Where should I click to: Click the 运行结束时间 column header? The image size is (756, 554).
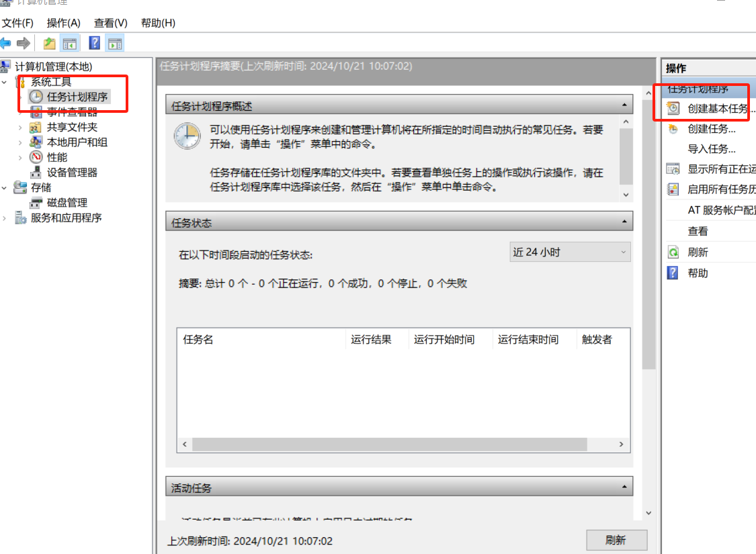point(534,339)
